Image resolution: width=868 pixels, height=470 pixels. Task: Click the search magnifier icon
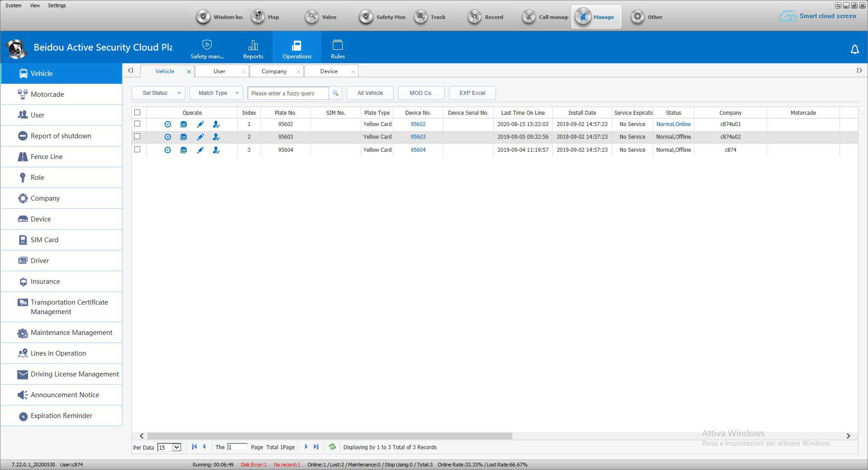coord(335,93)
